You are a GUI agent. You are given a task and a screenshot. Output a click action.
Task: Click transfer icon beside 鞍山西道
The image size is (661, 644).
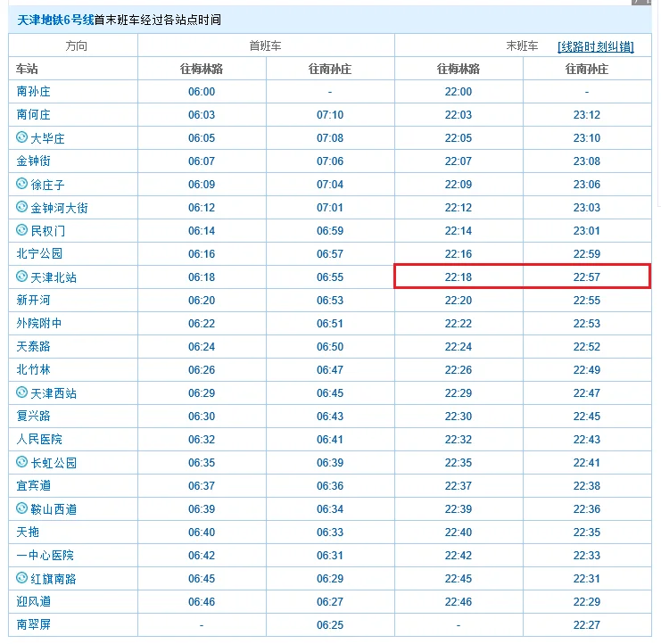click(21, 508)
